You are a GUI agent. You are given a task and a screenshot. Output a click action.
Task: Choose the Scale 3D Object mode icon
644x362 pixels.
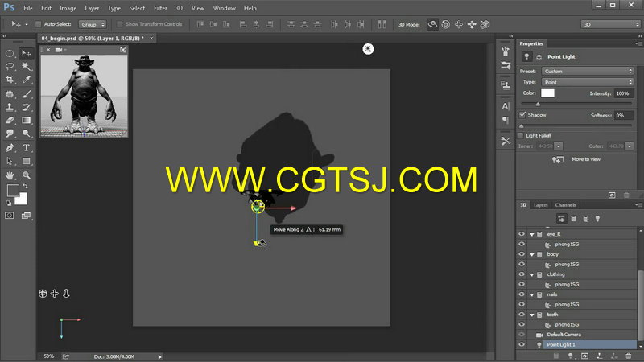[485, 25]
